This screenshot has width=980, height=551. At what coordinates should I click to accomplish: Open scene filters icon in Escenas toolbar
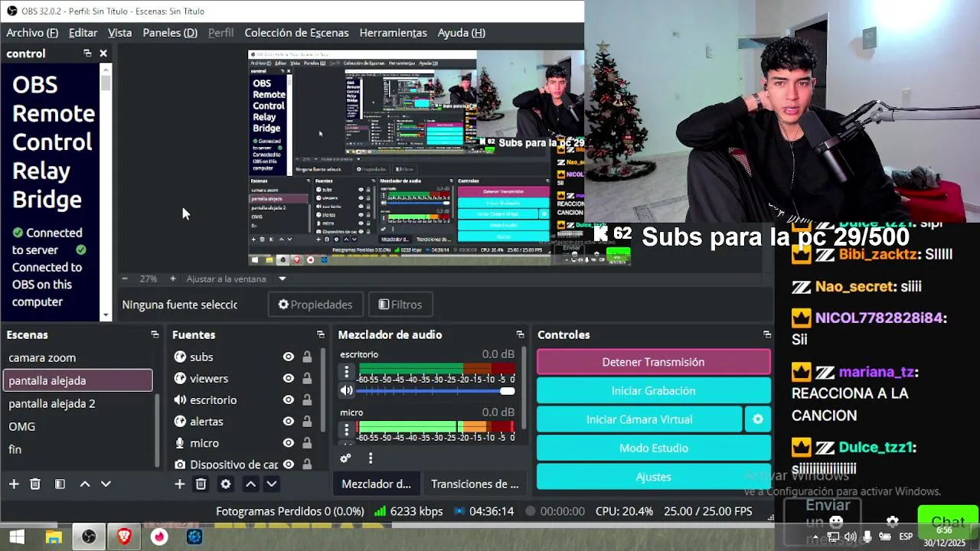60,484
